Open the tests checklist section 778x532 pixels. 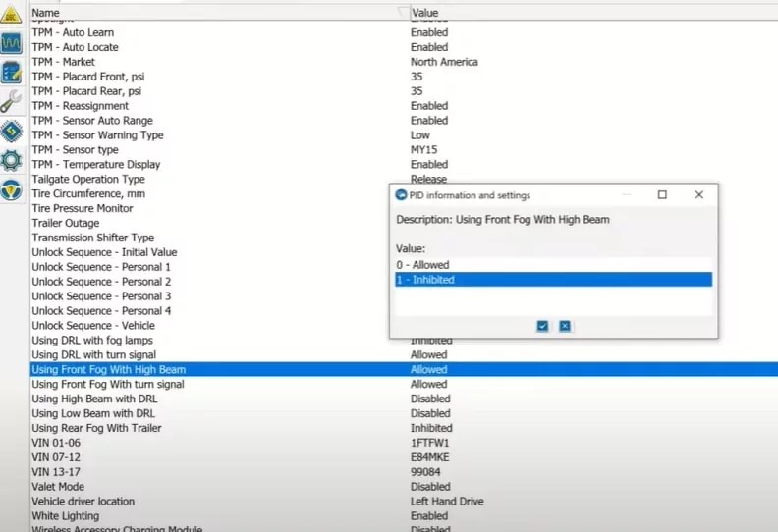11,73
